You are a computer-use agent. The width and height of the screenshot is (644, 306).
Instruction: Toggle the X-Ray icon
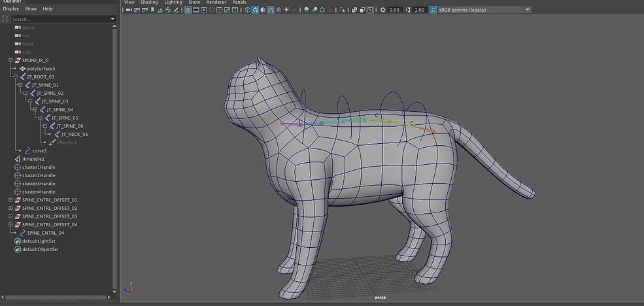pyautogui.click(x=354, y=10)
